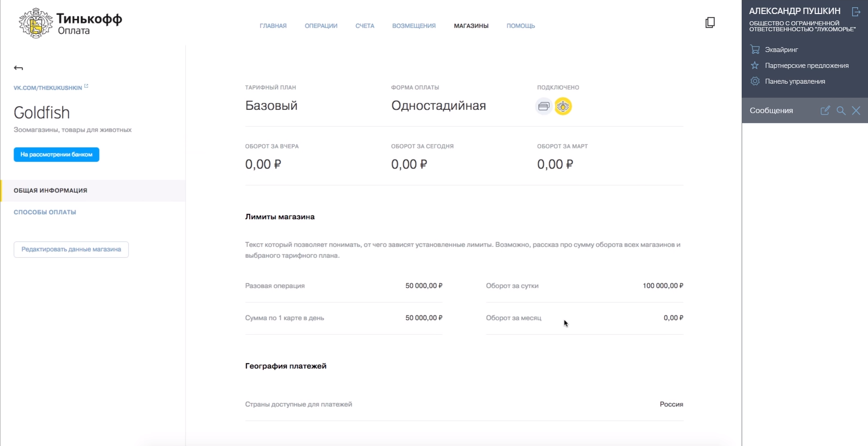Click the yellow Tinkoff payment method icon
The height and width of the screenshot is (446, 868).
point(563,106)
